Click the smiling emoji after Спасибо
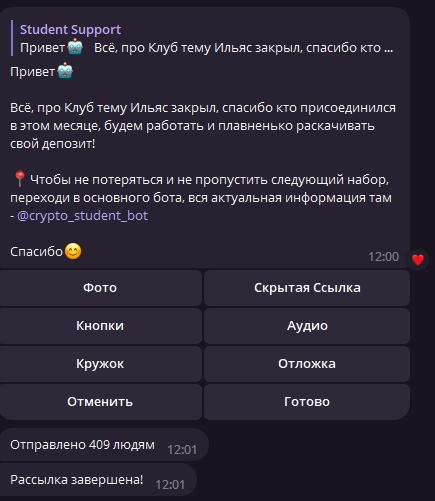Viewport: 435px width, 501px height. pos(73,251)
